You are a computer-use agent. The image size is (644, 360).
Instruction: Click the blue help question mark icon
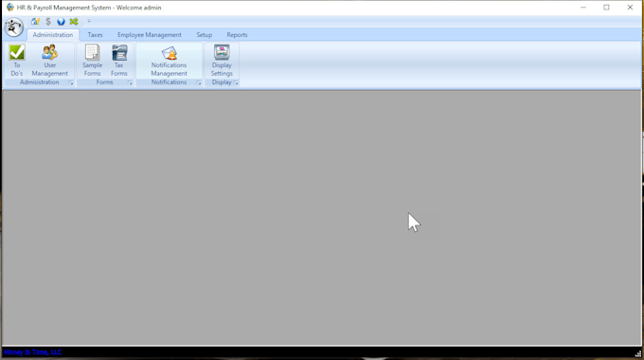coord(61,22)
